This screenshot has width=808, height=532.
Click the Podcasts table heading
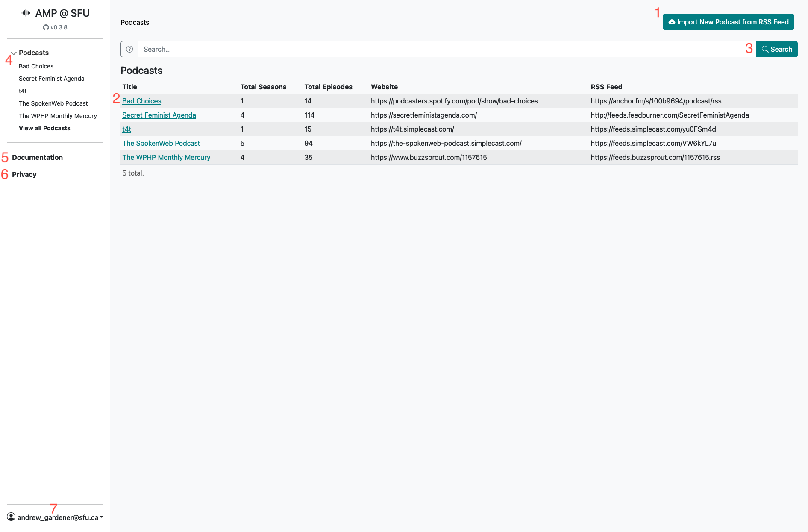[x=141, y=71]
